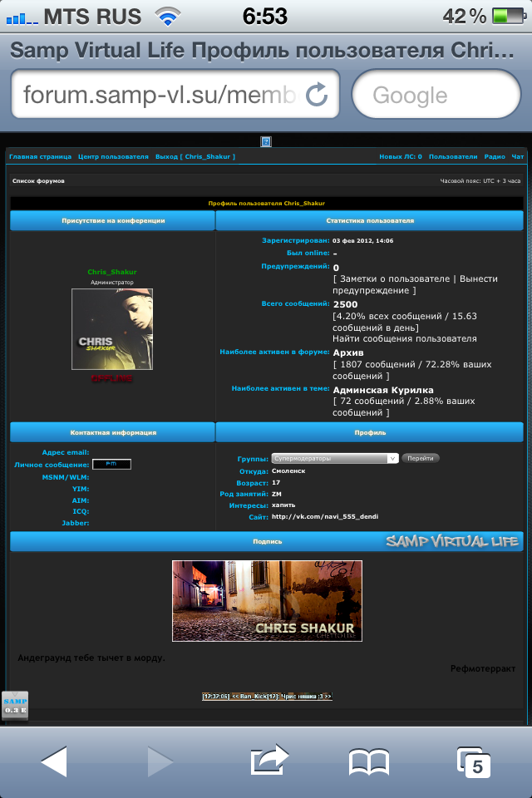Screen dimensions: 532x798
Task: Open Список форумов breadcrumb link
Action: 38,180
